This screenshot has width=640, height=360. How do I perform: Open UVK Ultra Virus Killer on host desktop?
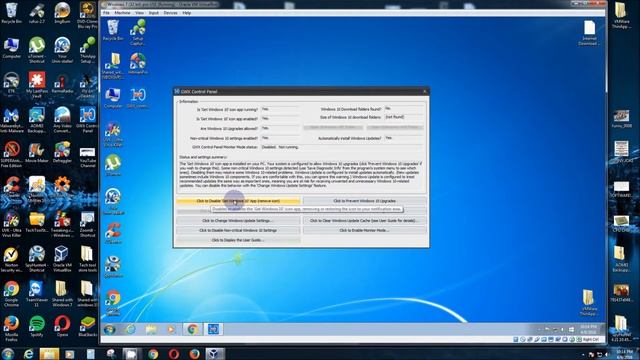point(11,224)
